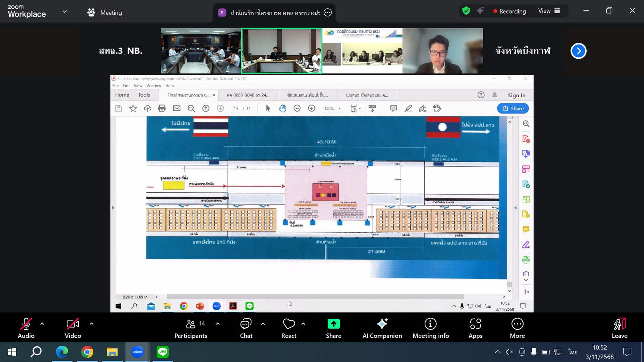Start camera using the Video button
The width and height of the screenshot is (644, 362).
point(72,327)
